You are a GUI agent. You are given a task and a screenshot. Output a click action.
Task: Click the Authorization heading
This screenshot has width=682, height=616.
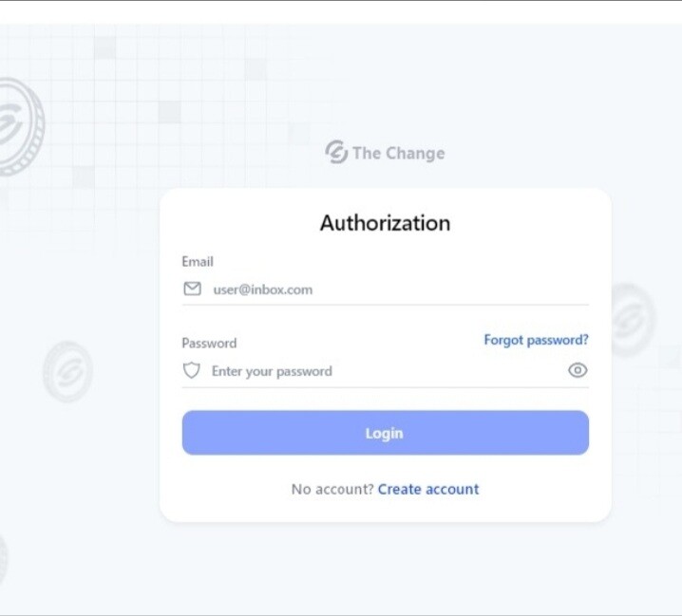386,223
